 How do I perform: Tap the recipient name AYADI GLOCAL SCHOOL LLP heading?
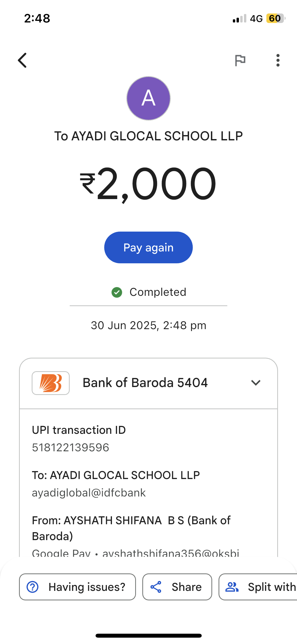[148, 136]
